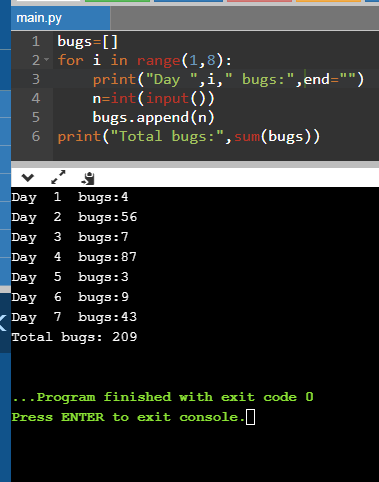379x482 pixels.
Task: Click line number 6 in gutter
Action: coord(36,136)
